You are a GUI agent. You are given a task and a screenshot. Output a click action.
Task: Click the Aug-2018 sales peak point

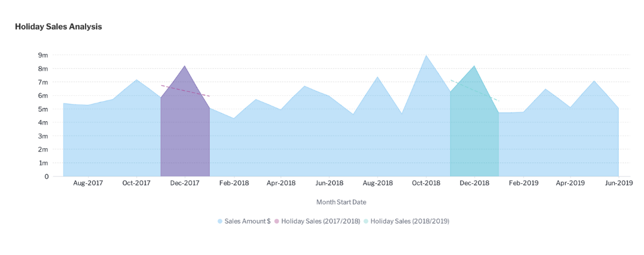click(377, 76)
